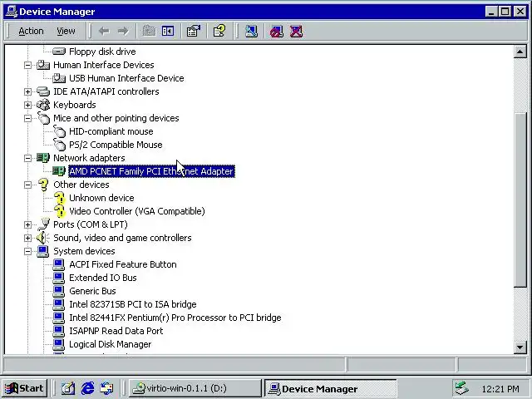Click the Network adapters card icon
Image resolution: width=532 pixels, height=399 pixels.
click(x=43, y=158)
